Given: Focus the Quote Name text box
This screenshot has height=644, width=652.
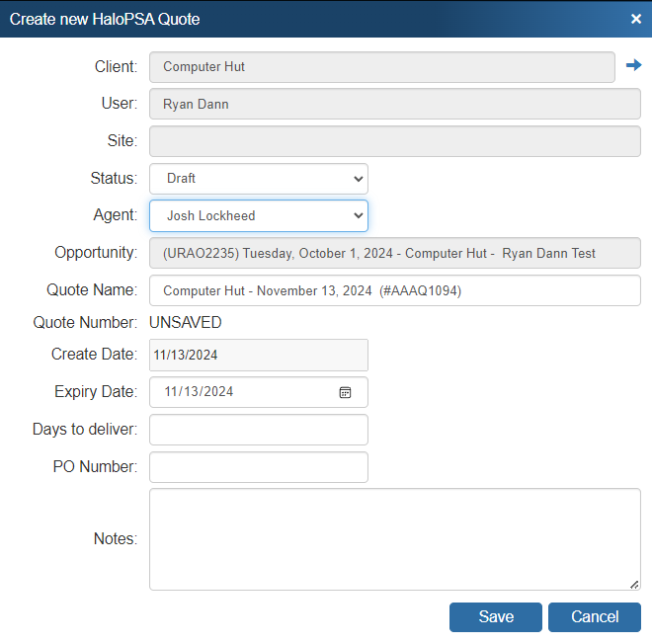Looking at the screenshot, I should [x=394, y=291].
